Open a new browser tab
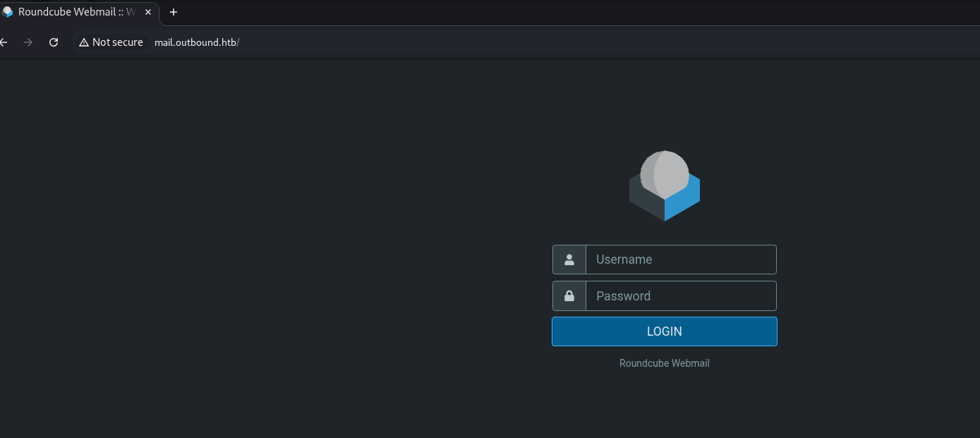This screenshot has height=438, width=980. point(174,12)
